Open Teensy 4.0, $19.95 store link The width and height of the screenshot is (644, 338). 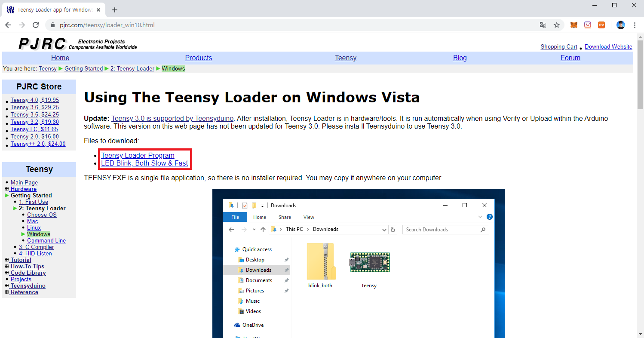tap(35, 100)
